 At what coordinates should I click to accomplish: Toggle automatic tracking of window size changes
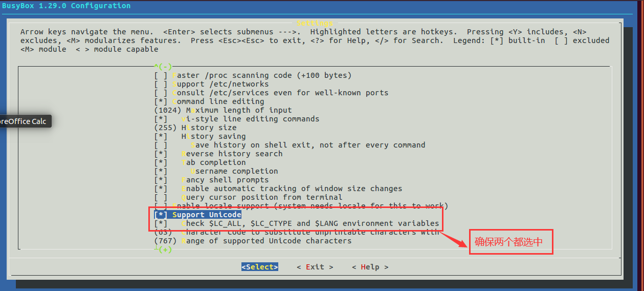(278, 189)
